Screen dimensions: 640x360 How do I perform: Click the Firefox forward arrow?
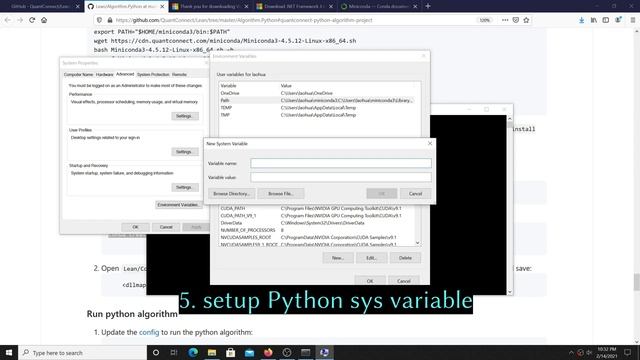[20, 20]
